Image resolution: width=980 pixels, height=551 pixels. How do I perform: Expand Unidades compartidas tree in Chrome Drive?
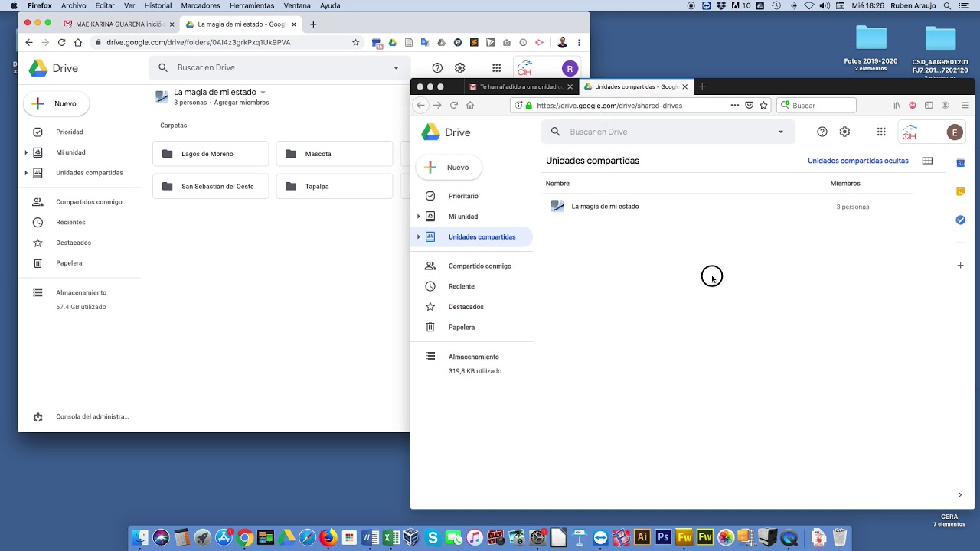tap(26, 173)
